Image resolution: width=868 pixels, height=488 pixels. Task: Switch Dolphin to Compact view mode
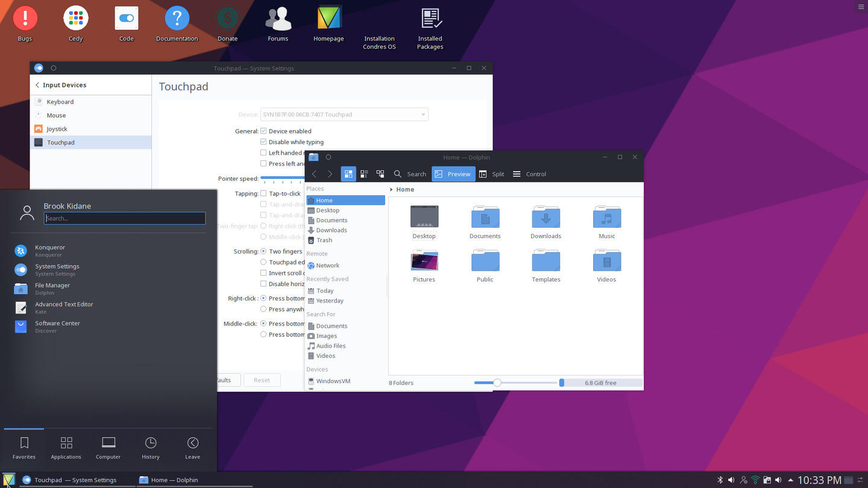pyautogui.click(x=364, y=174)
